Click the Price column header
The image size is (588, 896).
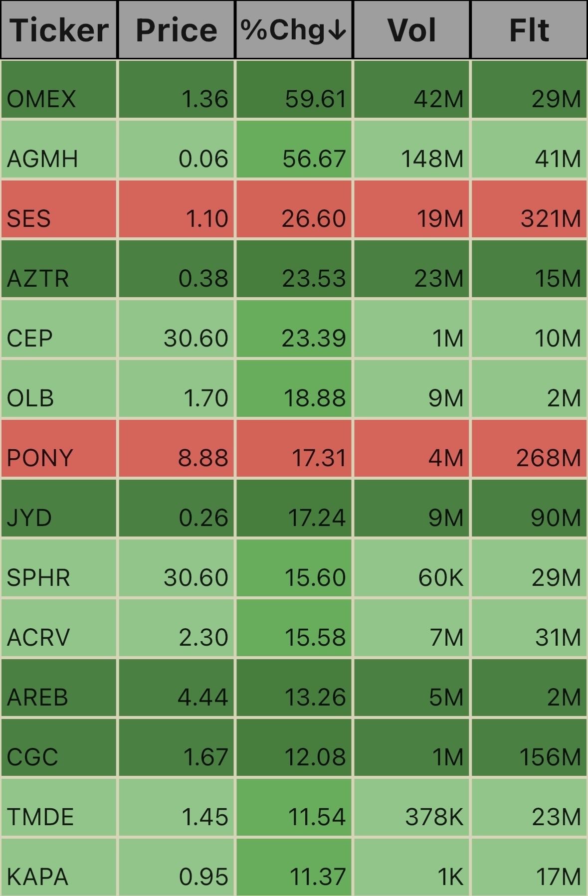click(176, 29)
